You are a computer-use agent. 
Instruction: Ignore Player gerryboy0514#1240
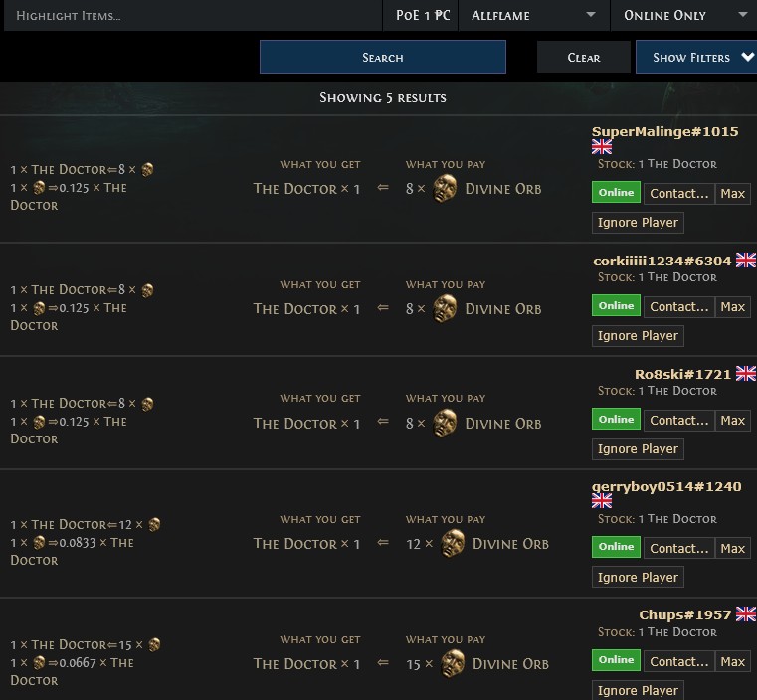pyautogui.click(x=638, y=577)
